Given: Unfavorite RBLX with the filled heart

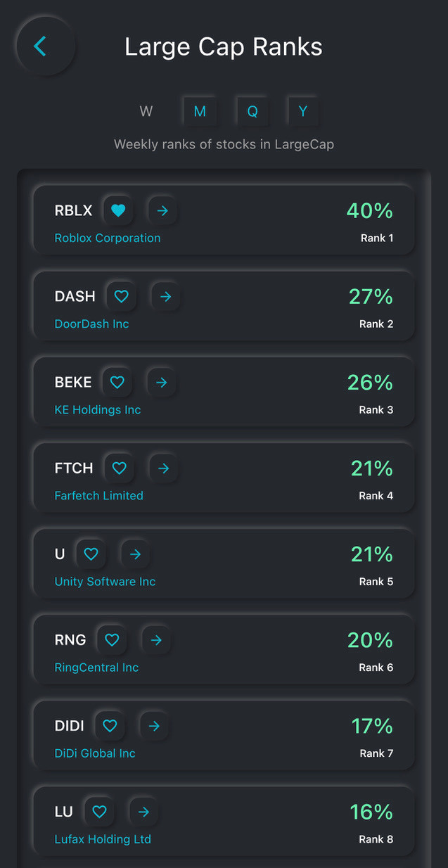Looking at the screenshot, I should [x=118, y=210].
